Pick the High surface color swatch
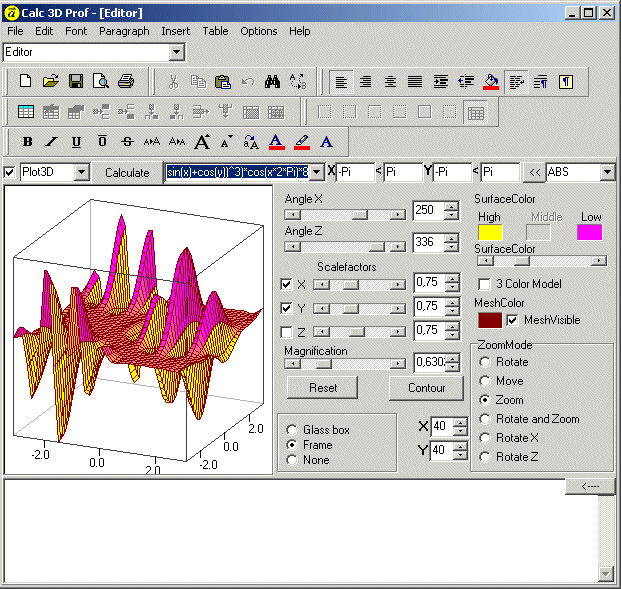 (x=490, y=233)
